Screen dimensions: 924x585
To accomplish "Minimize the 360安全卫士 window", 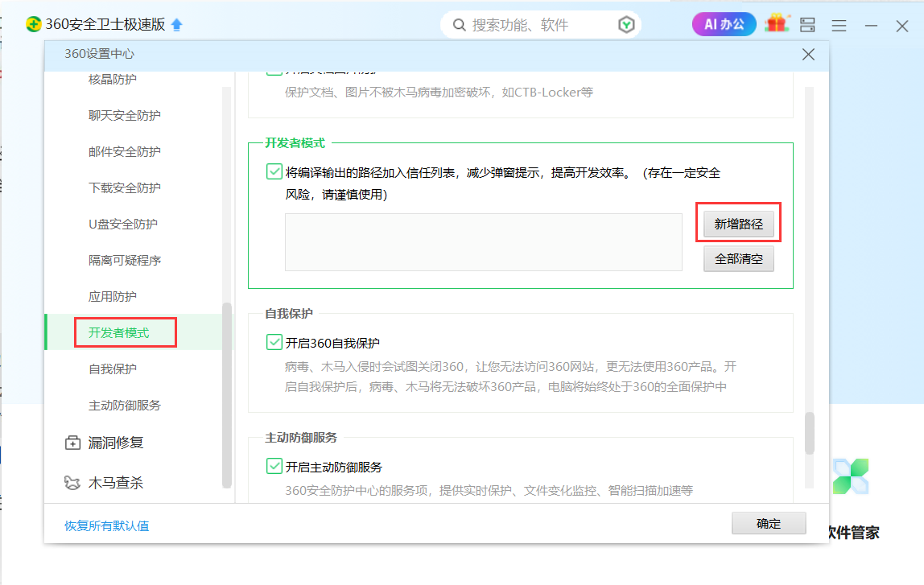I will point(871,26).
